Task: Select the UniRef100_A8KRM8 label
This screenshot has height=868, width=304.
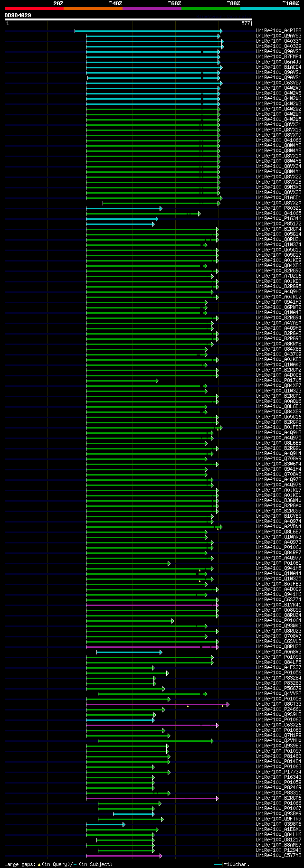Action: [x=278, y=344]
